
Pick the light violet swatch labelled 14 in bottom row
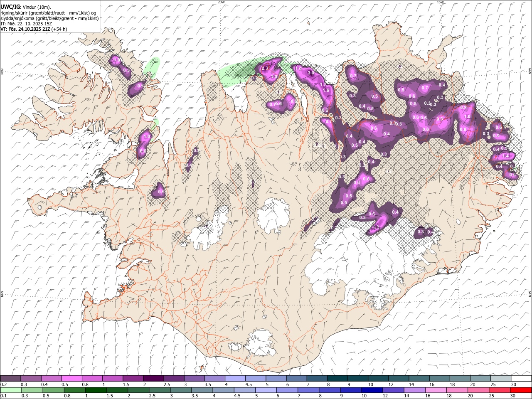click(414, 390)
